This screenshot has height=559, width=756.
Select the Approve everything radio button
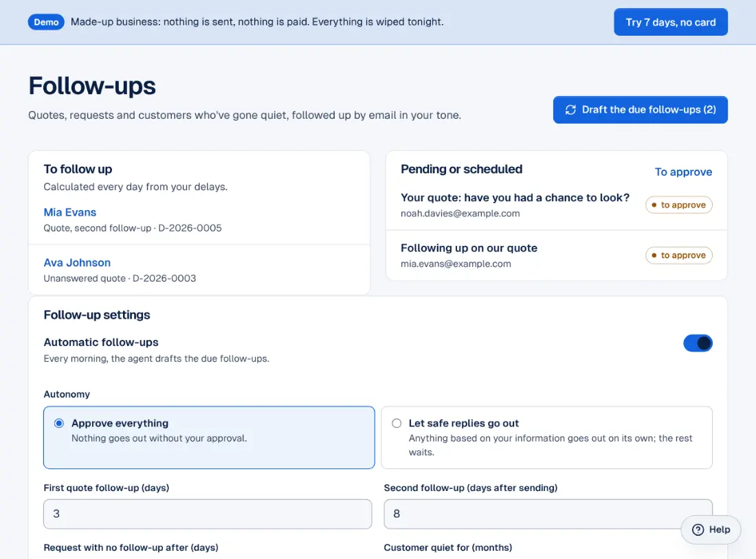click(x=59, y=423)
